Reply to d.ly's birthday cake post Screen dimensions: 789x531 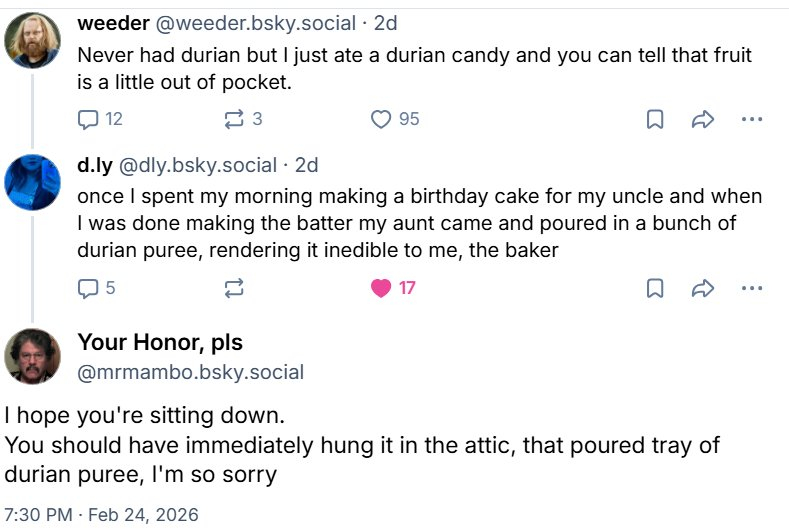pyautogui.click(x=89, y=288)
